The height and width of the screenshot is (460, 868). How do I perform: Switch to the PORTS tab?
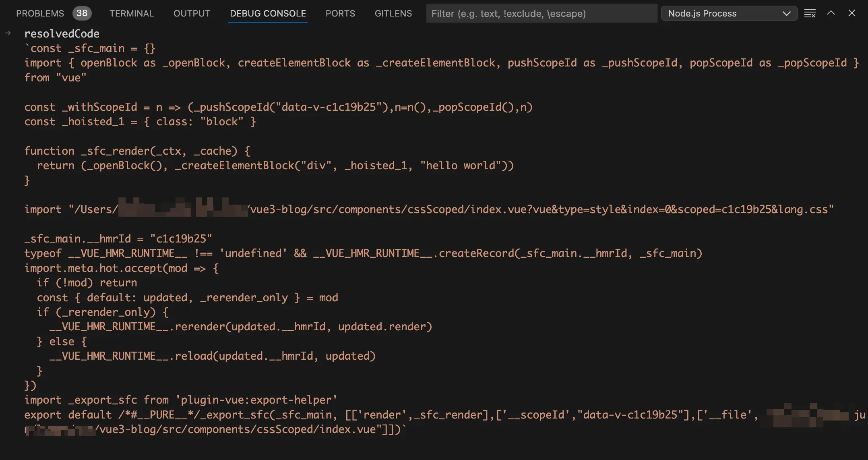(x=340, y=13)
